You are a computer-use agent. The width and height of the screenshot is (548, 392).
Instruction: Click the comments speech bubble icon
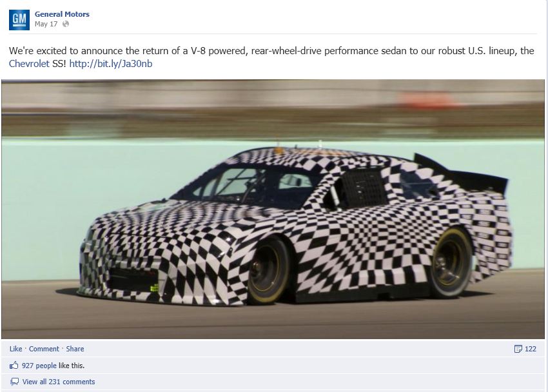[14, 382]
